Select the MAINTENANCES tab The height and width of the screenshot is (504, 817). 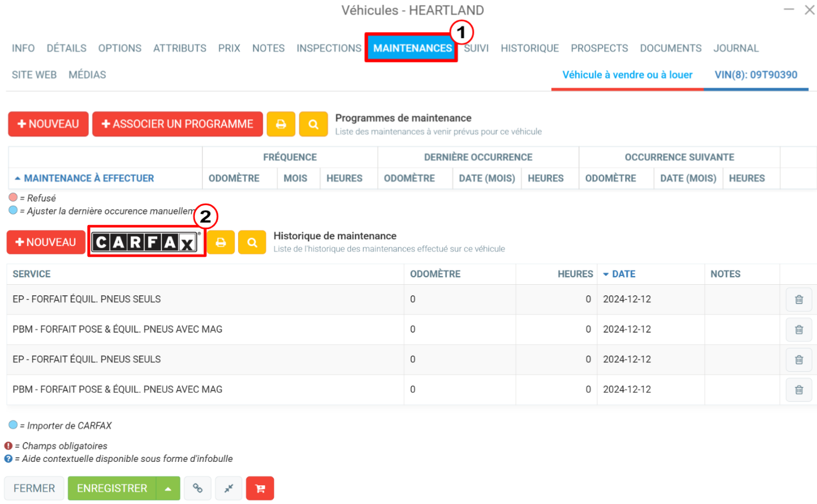pyautogui.click(x=412, y=48)
